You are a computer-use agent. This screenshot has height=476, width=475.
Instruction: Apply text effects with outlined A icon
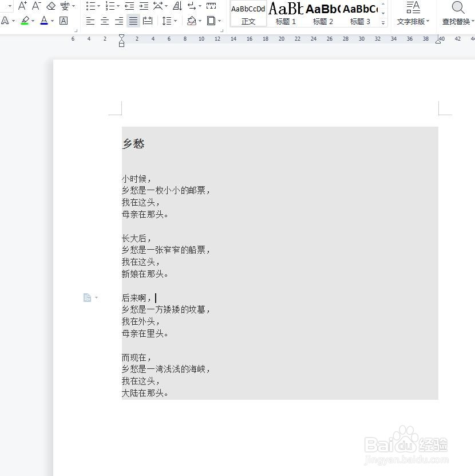pyautogui.click(x=5, y=21)
